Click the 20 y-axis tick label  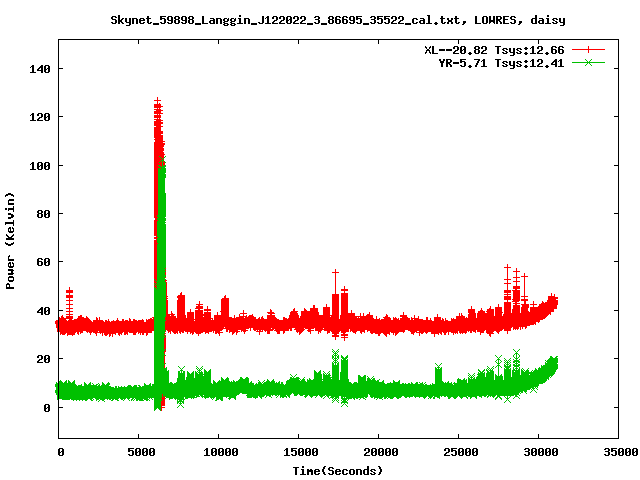(43, 359)
